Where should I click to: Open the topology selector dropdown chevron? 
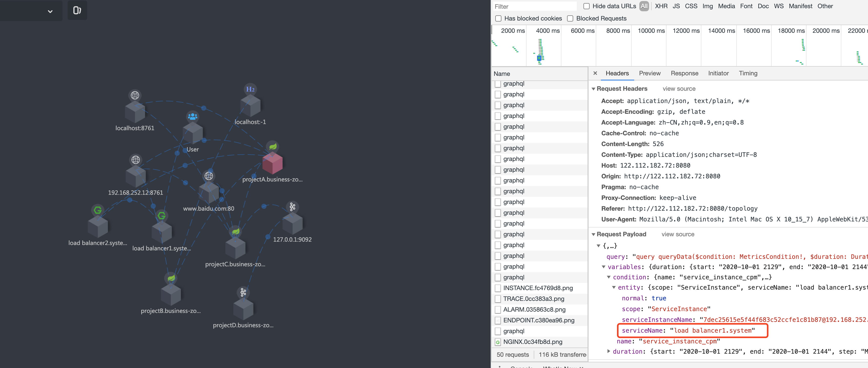[50, 12]
